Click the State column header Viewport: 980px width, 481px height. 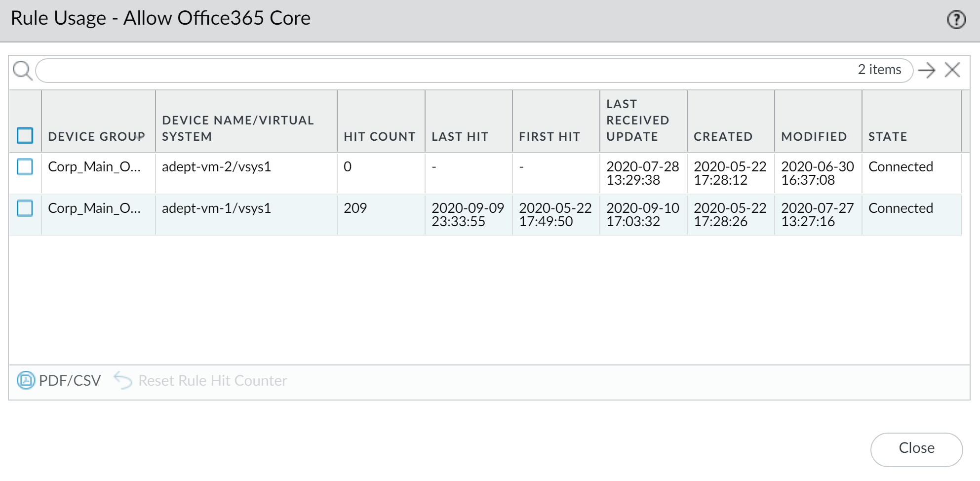888,136
